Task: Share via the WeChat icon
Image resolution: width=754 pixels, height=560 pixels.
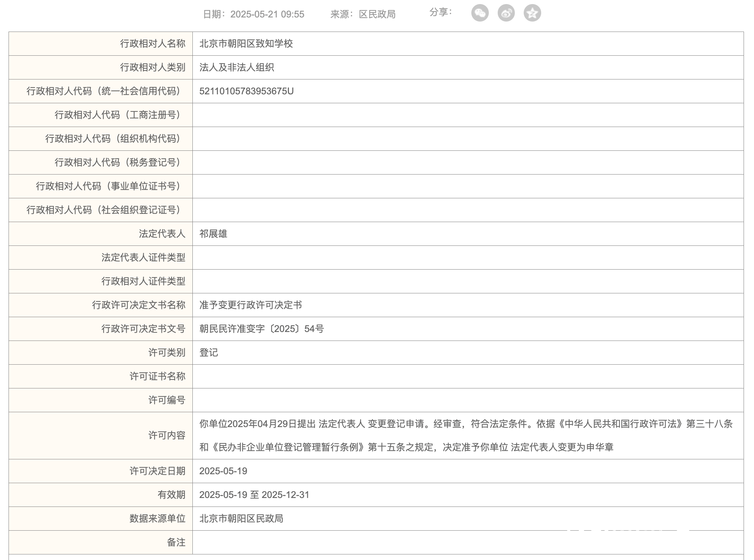Action: [x=480, y=13]
